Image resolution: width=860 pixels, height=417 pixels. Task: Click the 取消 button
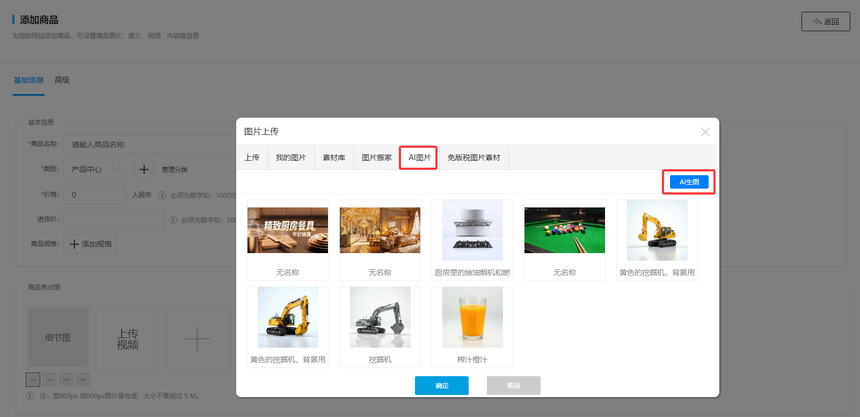[x=513, y=386]
